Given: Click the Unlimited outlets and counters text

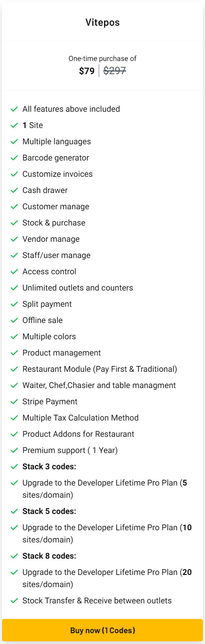Looking at the screenshot, I should click(x=78, y=288).
